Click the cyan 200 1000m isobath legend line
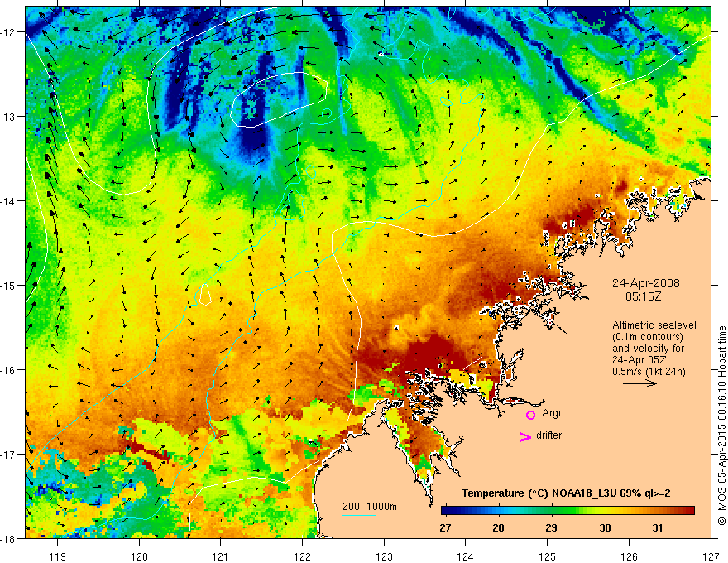Image resolution: width=728 pixels, height=563 pixels. point(359,516)
